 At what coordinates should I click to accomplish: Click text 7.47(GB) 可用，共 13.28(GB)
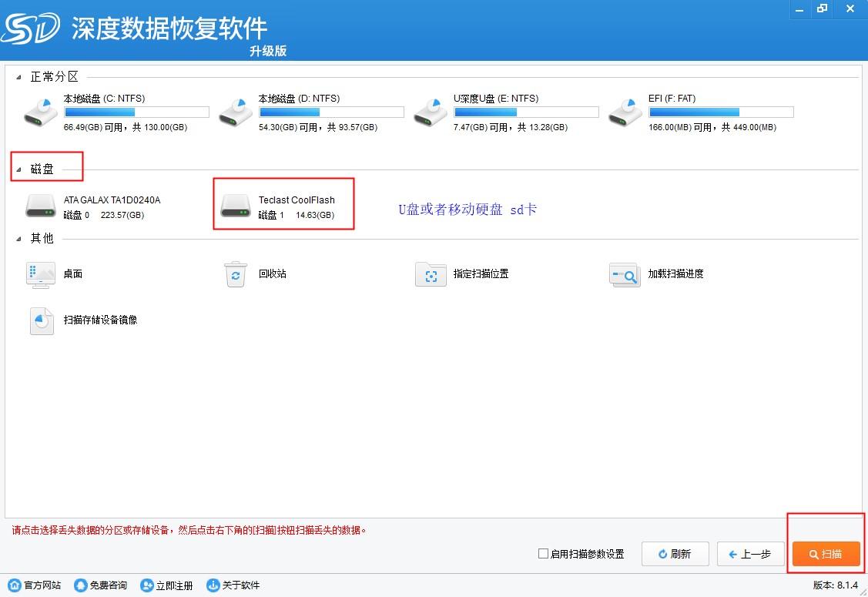511,127
